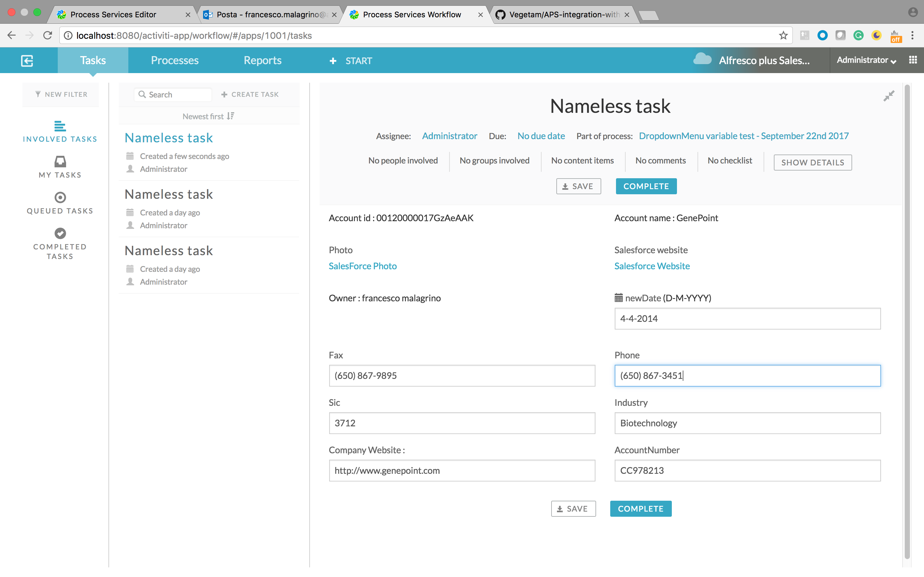Click the Reports tab

262,61
